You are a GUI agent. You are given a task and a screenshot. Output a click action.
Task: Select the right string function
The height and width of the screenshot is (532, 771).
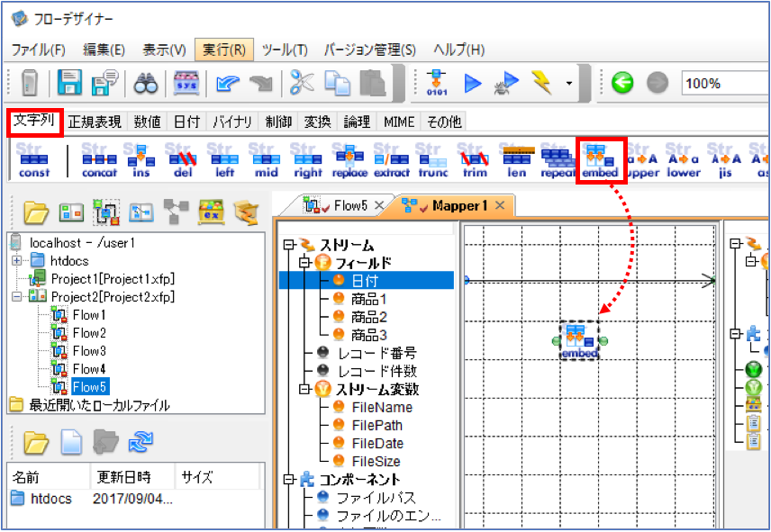[308, 160]
